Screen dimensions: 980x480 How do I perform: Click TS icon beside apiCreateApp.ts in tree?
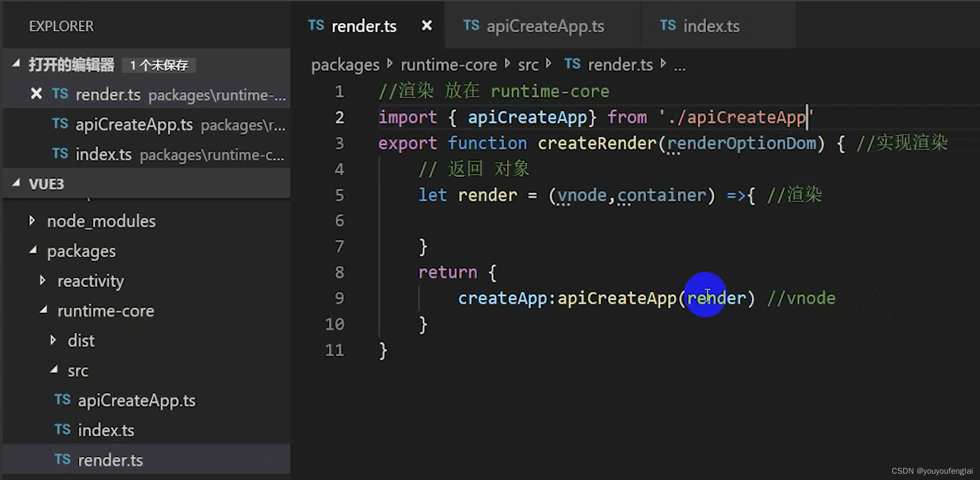coord(62,399)
